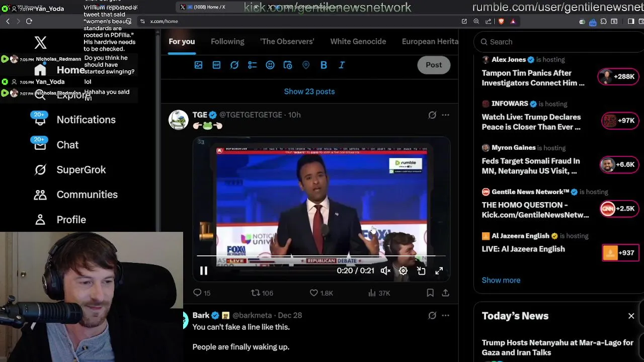Open Communities in sidebar
Image resolution: width=644 pixels, height=362 pixels.
(x=75, y=195)
